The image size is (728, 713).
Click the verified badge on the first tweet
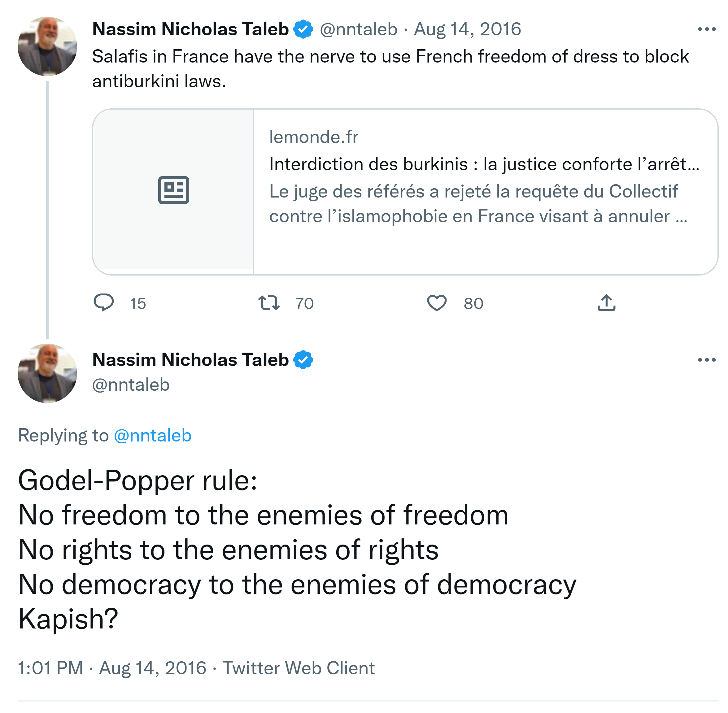pyautogui.click(x=303, y=29)
